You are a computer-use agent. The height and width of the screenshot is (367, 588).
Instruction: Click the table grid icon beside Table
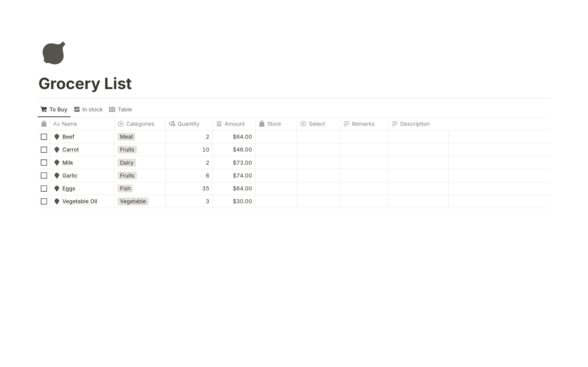click(x=112, y=109)
